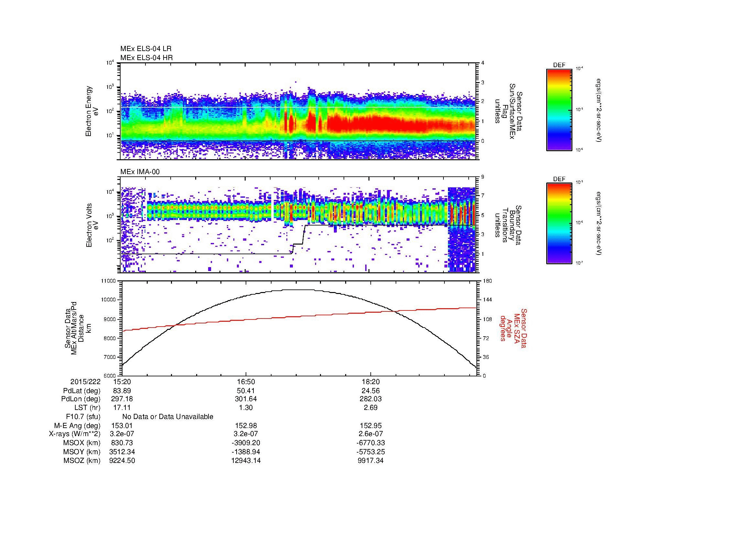This screenshot has width=756, height=534.
Task: Click the date label '2015/222'
Action: click(85, 382)
